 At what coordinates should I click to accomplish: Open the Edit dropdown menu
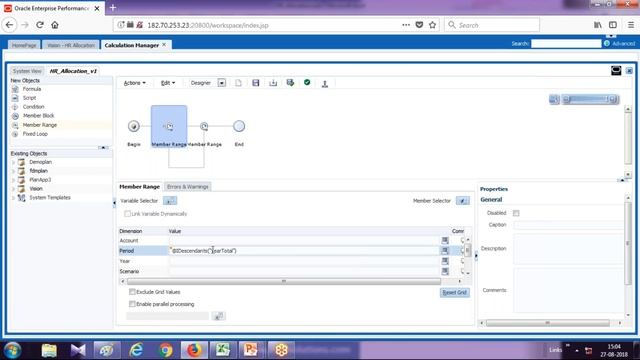click(168, 83)
